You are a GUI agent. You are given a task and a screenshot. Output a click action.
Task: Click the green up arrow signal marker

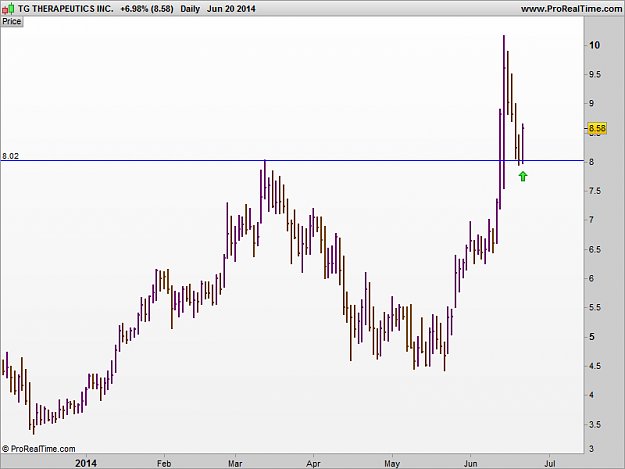pos(523,177)
